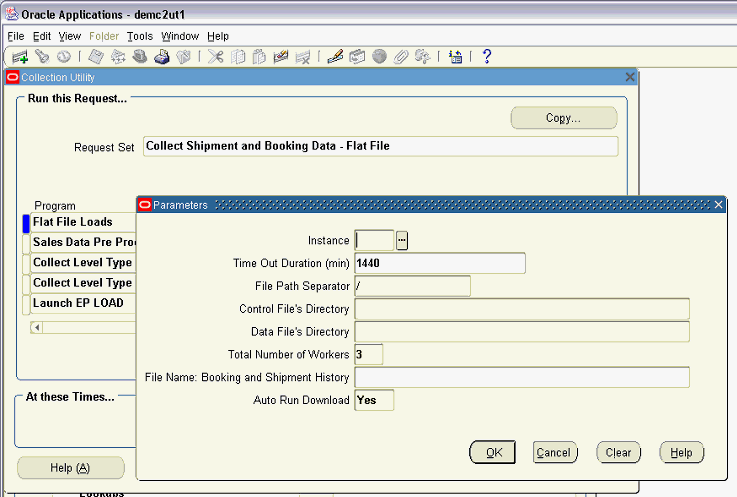Click the Copy toolbar icon

pyautogui.click(x=238, y=57)
